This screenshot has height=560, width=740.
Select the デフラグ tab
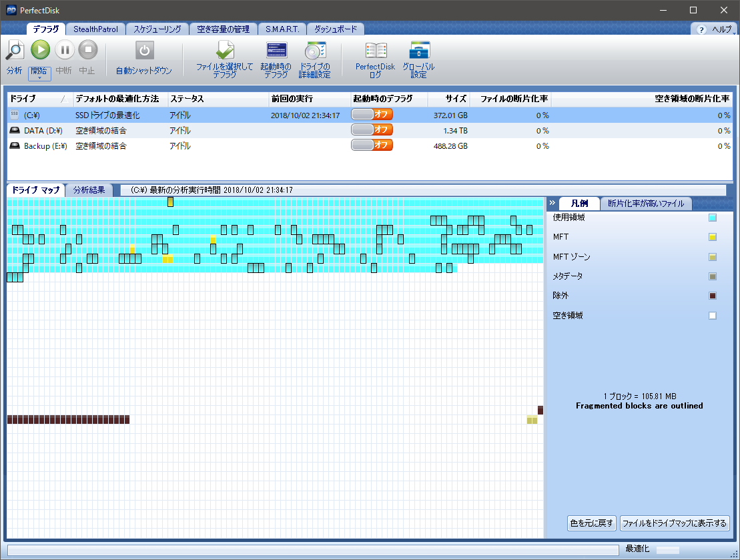46,29
